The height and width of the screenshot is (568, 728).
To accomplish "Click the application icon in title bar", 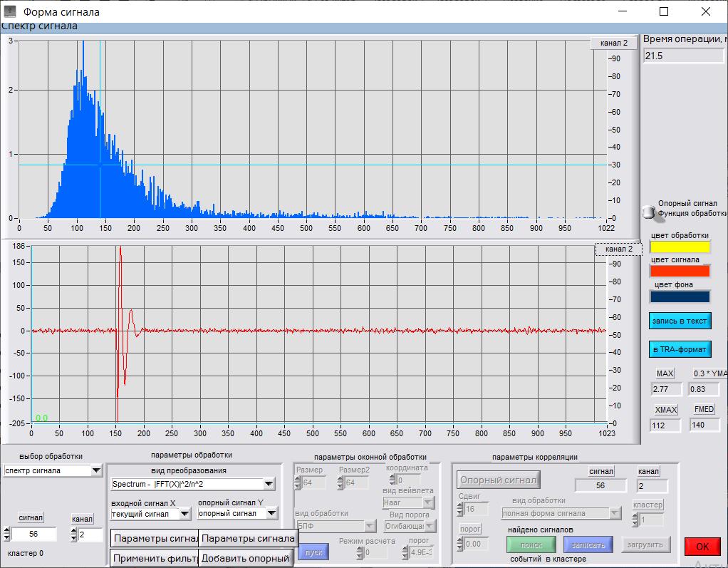I will tap(10, 11).
